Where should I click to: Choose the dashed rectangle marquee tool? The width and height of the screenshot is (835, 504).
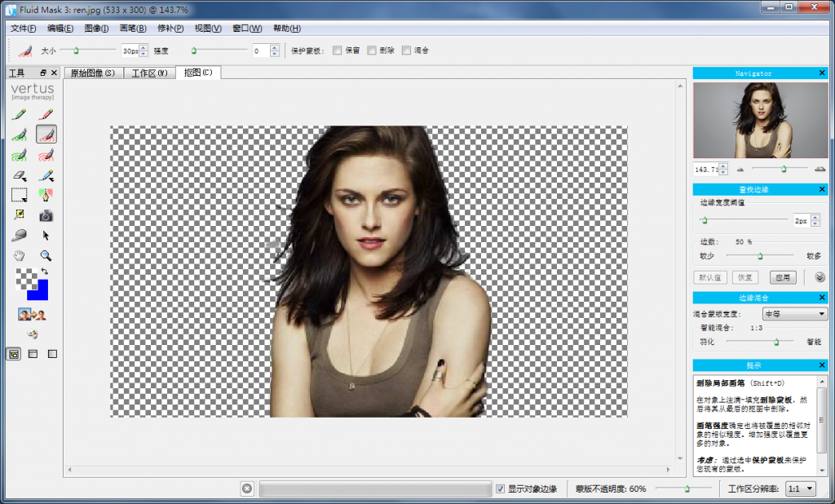[19, 195]
